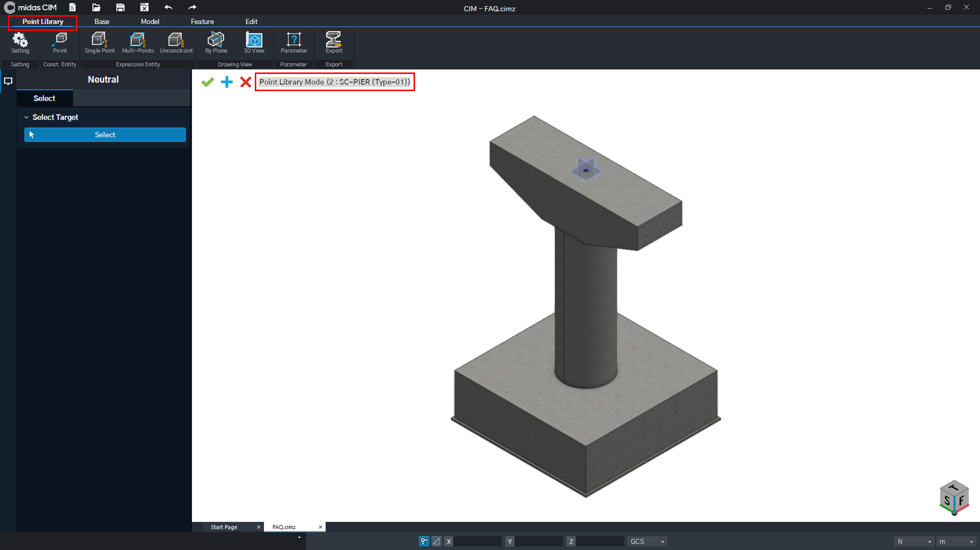Open the length unit m dropdown
The width and height of the screenshot is (980, 550).
pos(955,541)
